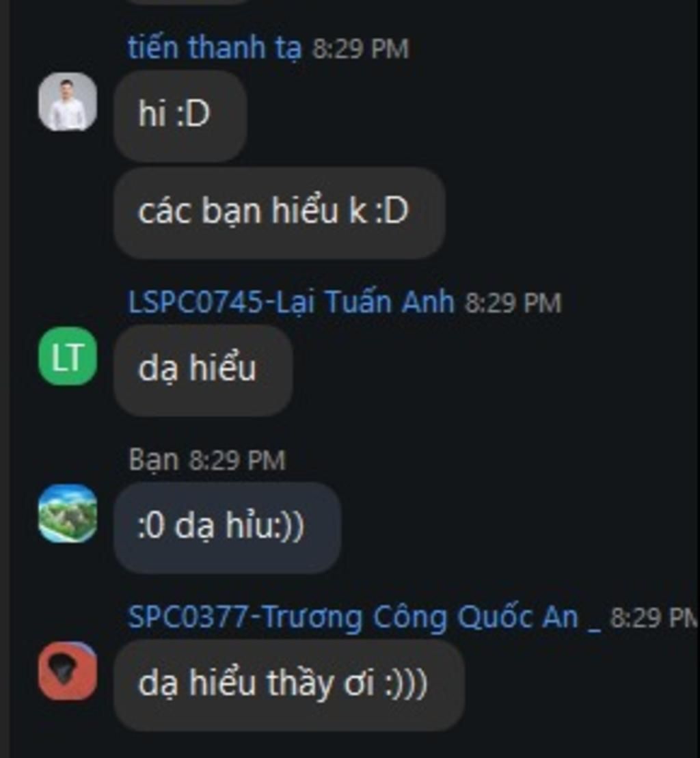Open sender name LSPC0745-Lại Tuấn Anh
The image size is (700, 758).
click(291, 302)
